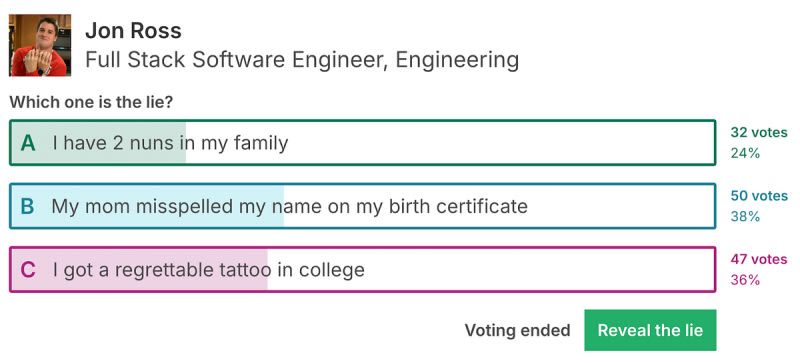The width and height of the screenshot is (800, 363).
Task: Click the blue filled progress bar of option B
Action: pos(147,206)
